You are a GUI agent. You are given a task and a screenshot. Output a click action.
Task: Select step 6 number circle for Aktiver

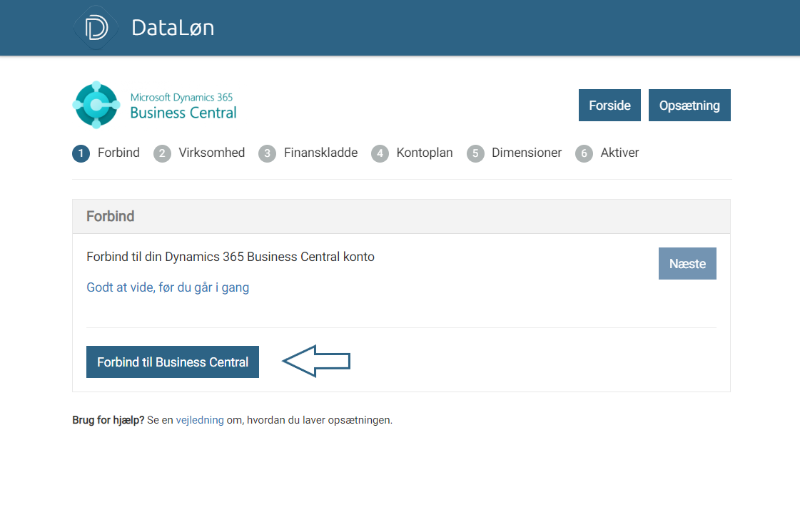pyautogui.click(x=584, y=153)
